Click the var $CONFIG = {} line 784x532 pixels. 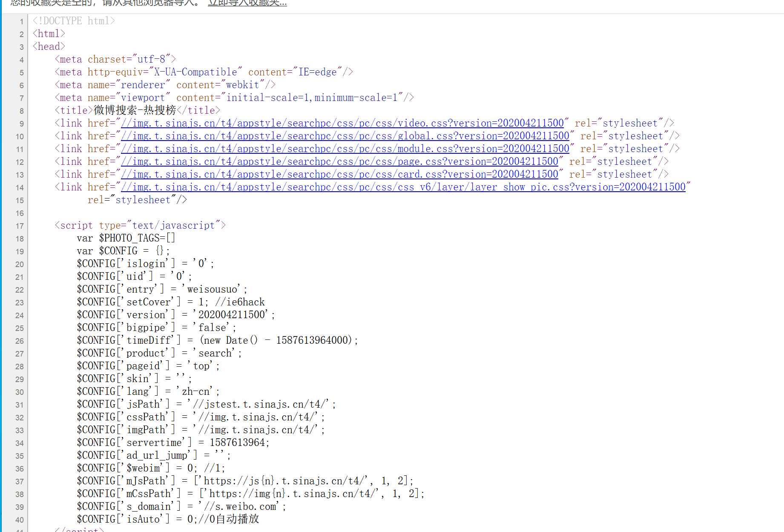click(123, 251)
